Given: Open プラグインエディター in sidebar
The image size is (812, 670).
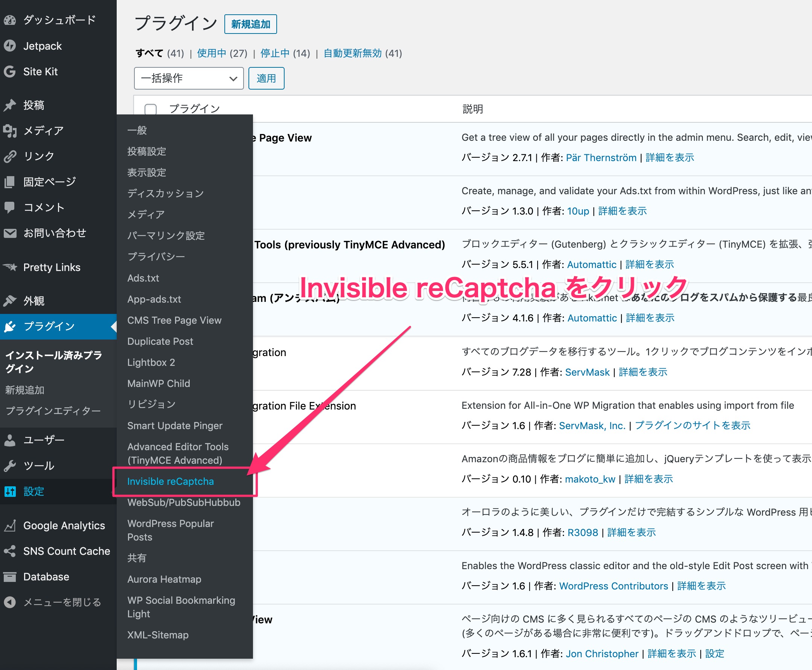Looking at the screenshot, I should click(53, 411).
